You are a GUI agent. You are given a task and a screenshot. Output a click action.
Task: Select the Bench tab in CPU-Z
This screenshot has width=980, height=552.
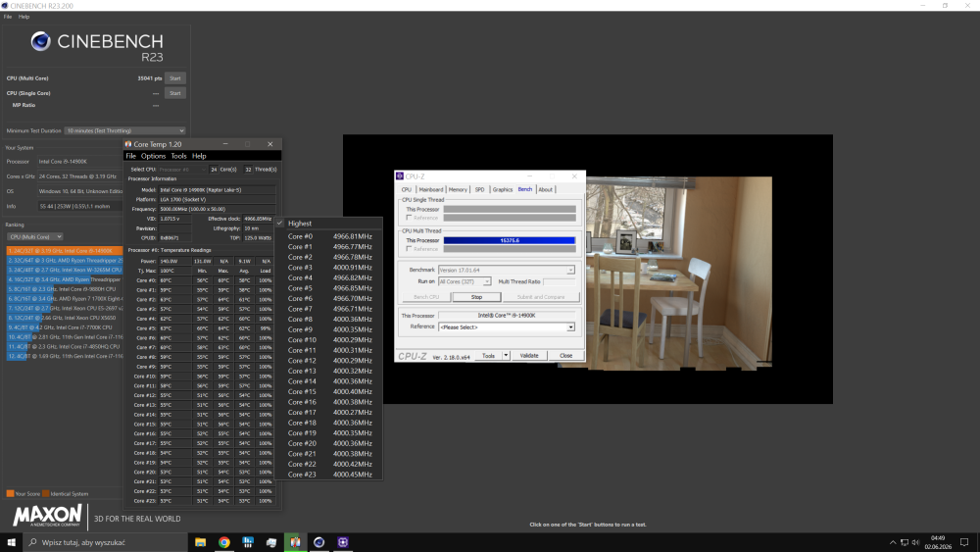click(525, 189)
